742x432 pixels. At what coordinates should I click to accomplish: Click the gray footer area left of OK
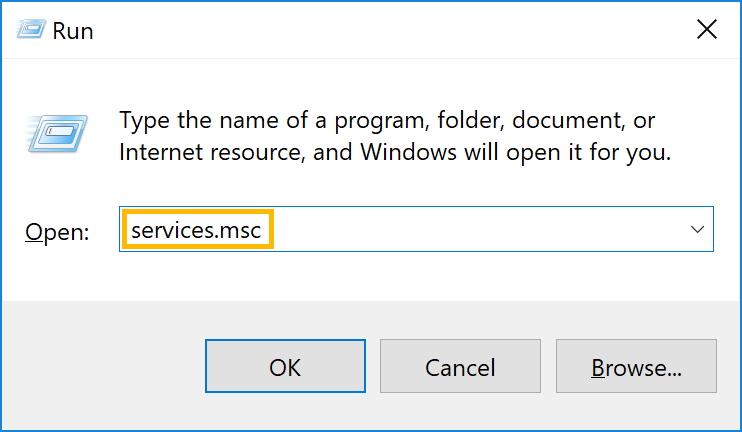100,367
